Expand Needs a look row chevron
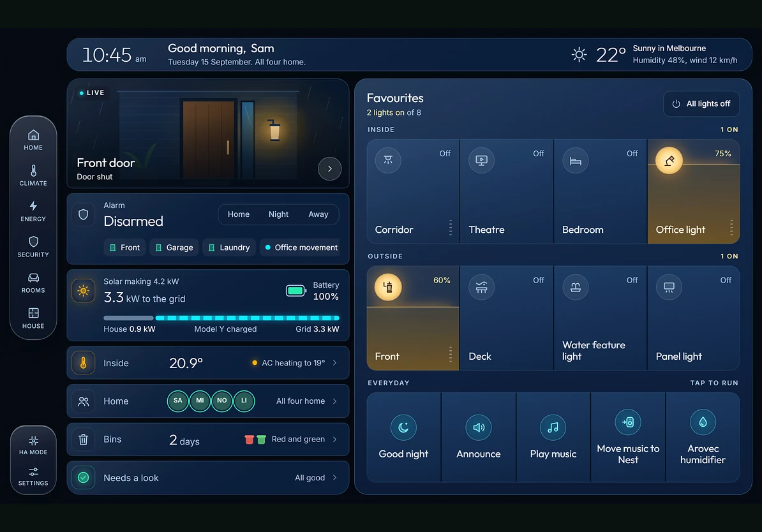This screenshot has height=532, width=762. (335, 478)
